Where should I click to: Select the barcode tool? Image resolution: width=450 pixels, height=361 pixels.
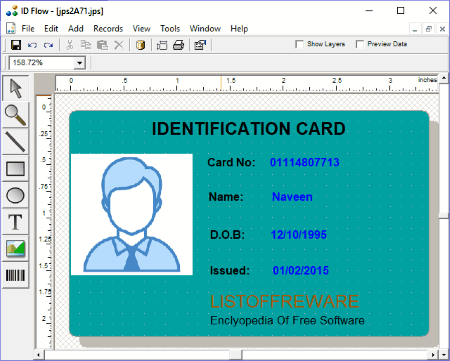coord(15,275)
